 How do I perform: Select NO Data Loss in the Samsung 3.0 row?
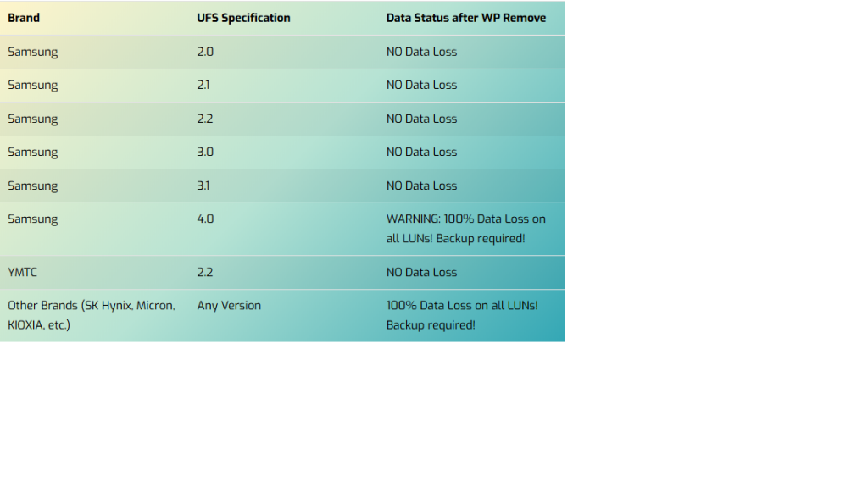pos(422,152)
